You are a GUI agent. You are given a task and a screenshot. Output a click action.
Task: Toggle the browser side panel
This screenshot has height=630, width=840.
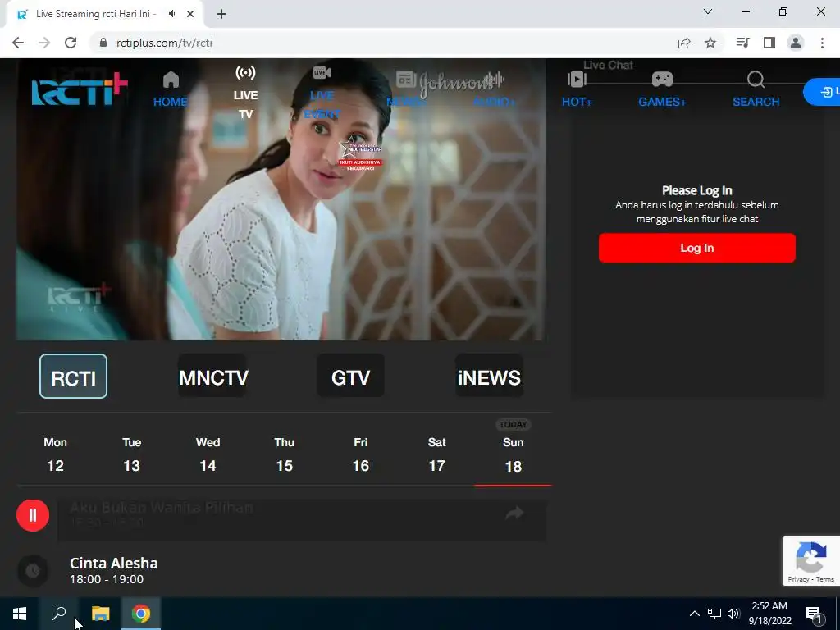coord(769,43)
